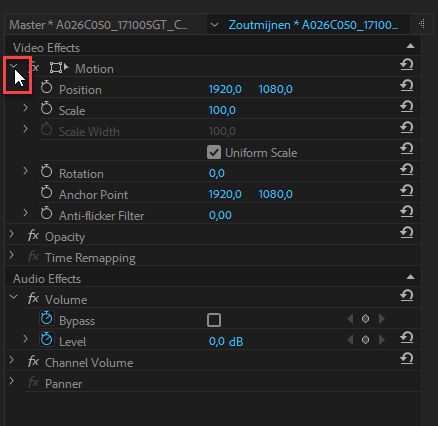Expand the Anti-flicker Filter options
The width and height of the screenshot is (438, 426).
click(x=25, y=213)
